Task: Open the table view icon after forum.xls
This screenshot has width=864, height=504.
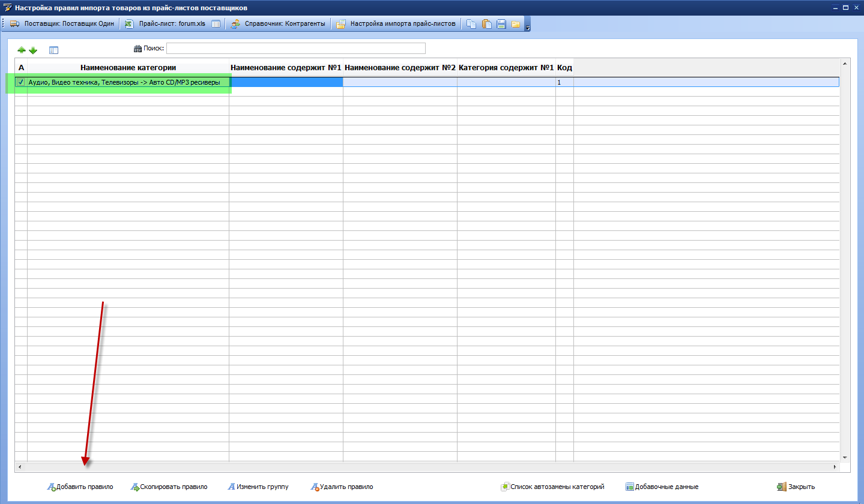Action: pyautogui.click(x=216, y=24)
